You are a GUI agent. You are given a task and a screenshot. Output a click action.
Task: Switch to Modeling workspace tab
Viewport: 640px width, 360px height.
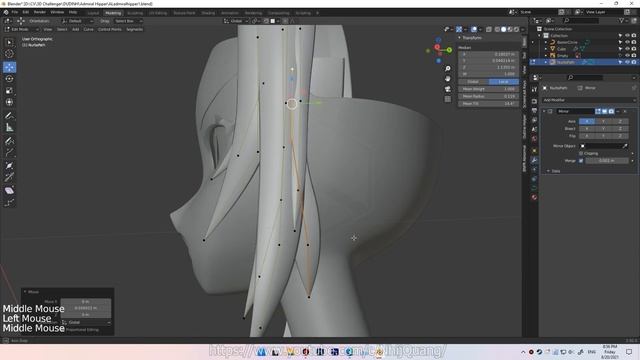coord(113,13)
